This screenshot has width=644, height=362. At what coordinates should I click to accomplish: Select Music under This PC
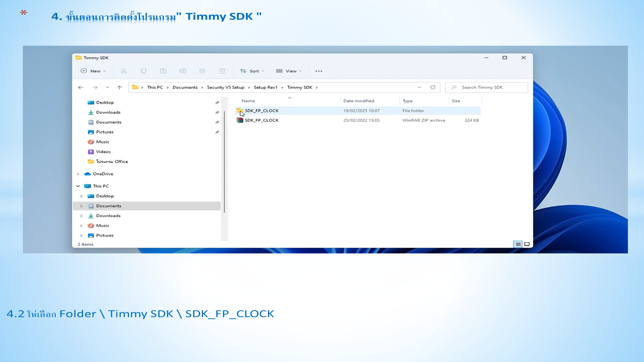[x=103, y=226]
